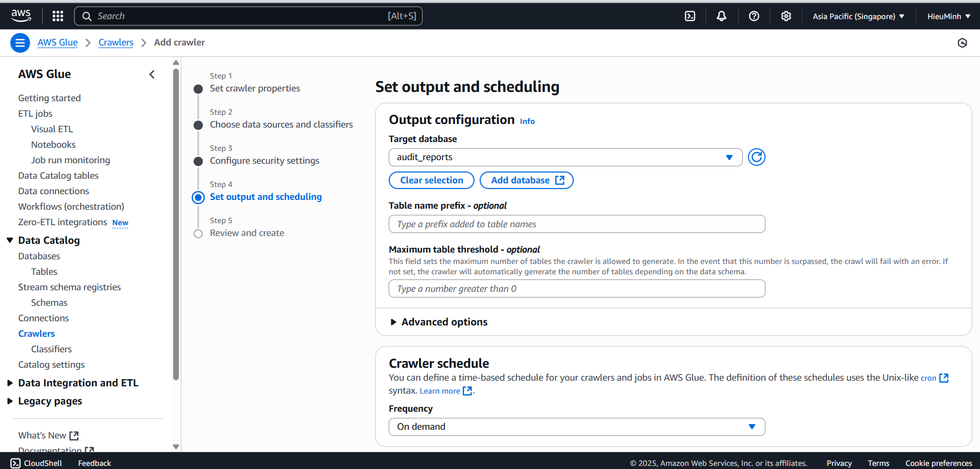Click the Learn more link
This screenshot has width=980, height=469.
point(440,391)
